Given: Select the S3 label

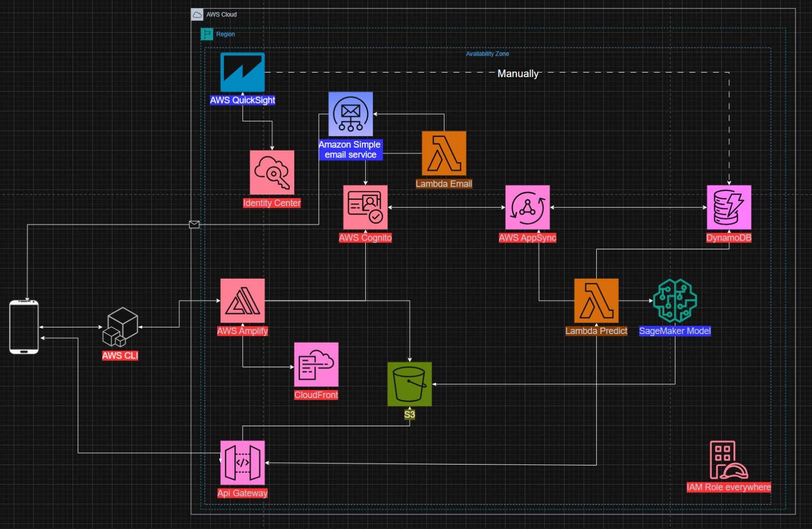Looking at the screenshot, I should pos(410,415).
